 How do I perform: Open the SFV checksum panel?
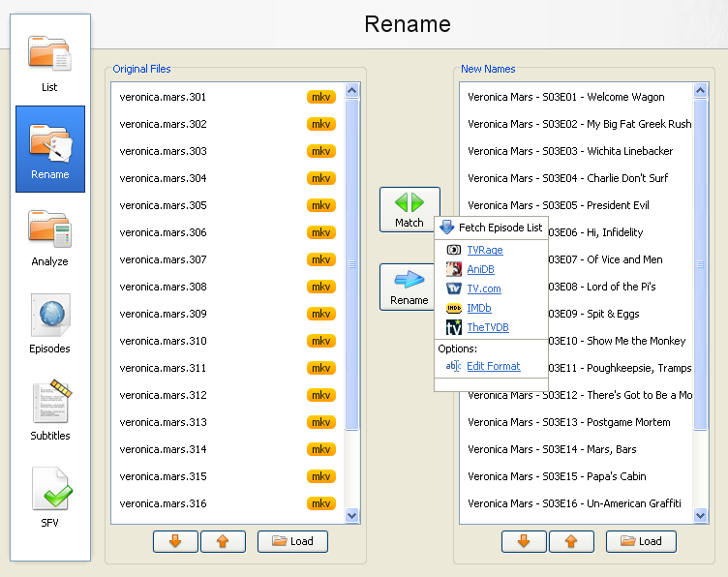[x=49, y=499]
